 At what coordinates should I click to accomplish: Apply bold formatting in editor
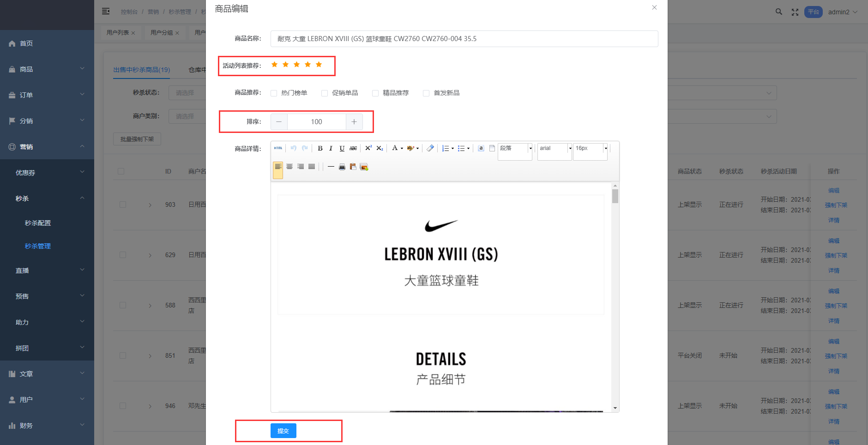coord(320,148)
